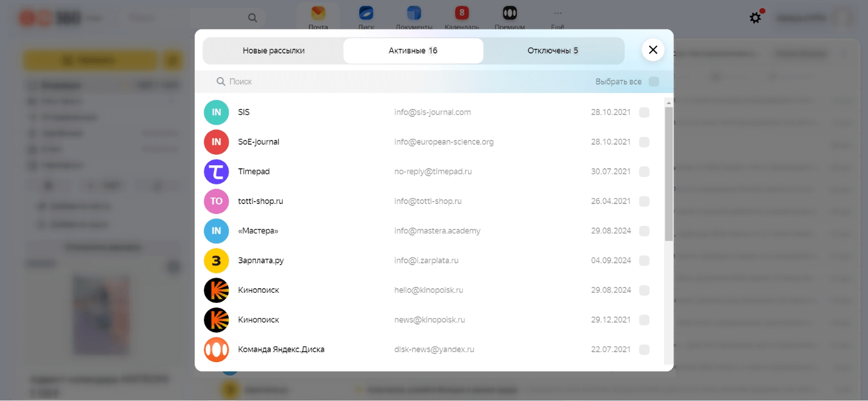Switch to the Новые рассылки tab

click(273, 51)
